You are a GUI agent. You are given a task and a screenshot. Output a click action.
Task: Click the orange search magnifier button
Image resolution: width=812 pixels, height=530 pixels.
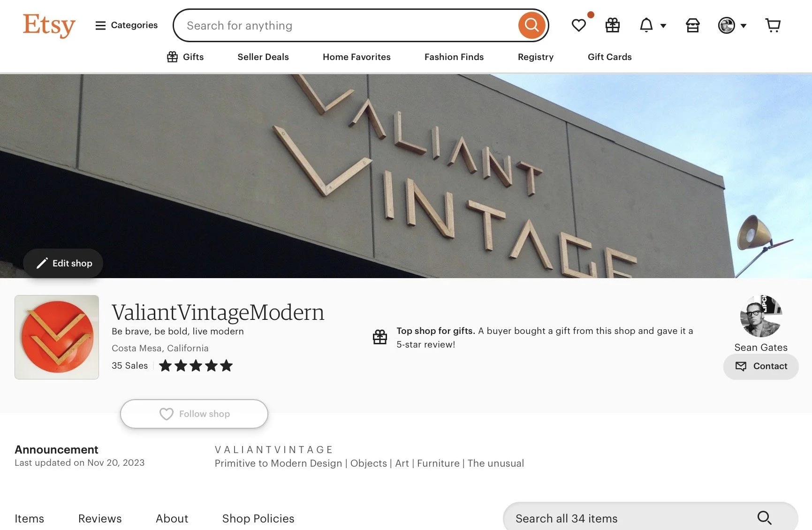click(x=531, y=25)
